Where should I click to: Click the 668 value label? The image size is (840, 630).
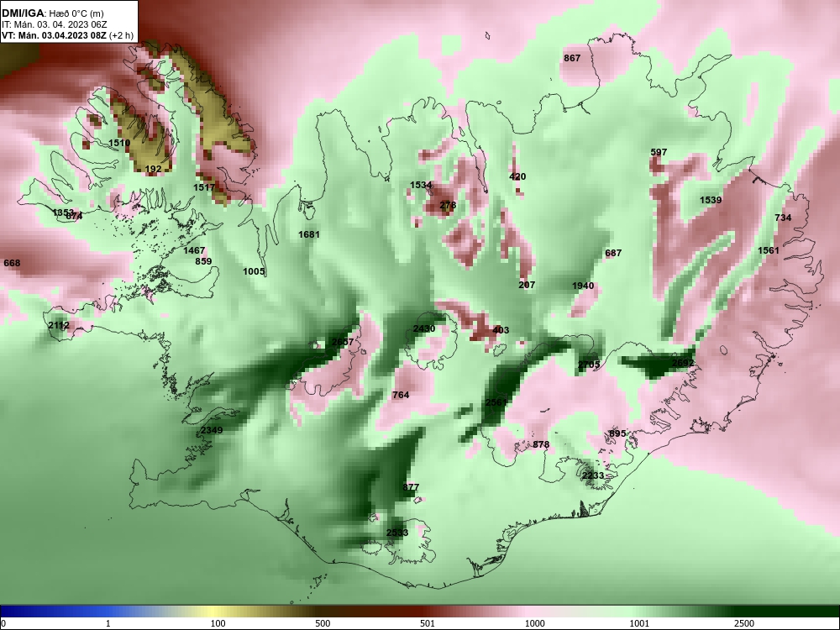tap(12, 263)
